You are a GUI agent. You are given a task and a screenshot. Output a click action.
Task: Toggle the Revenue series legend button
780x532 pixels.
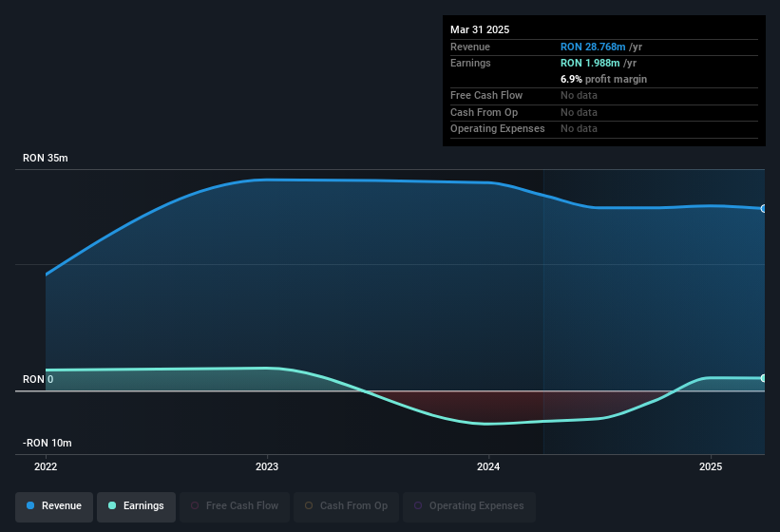click(54, 506)
